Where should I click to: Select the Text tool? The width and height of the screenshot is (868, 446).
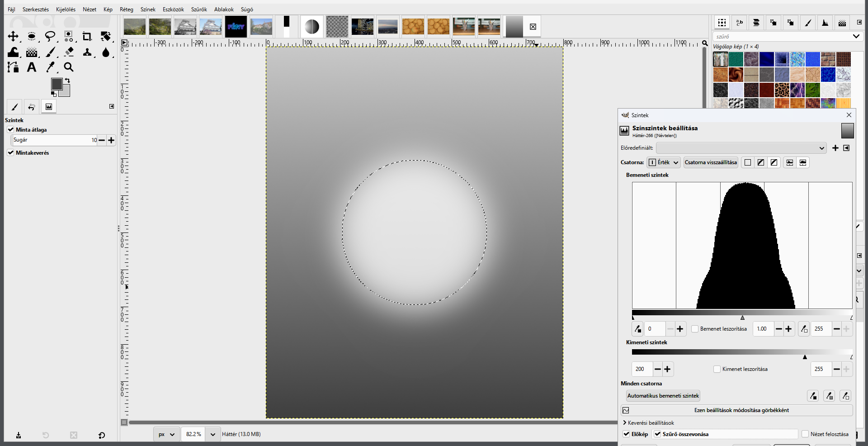(x=32, y=67)
